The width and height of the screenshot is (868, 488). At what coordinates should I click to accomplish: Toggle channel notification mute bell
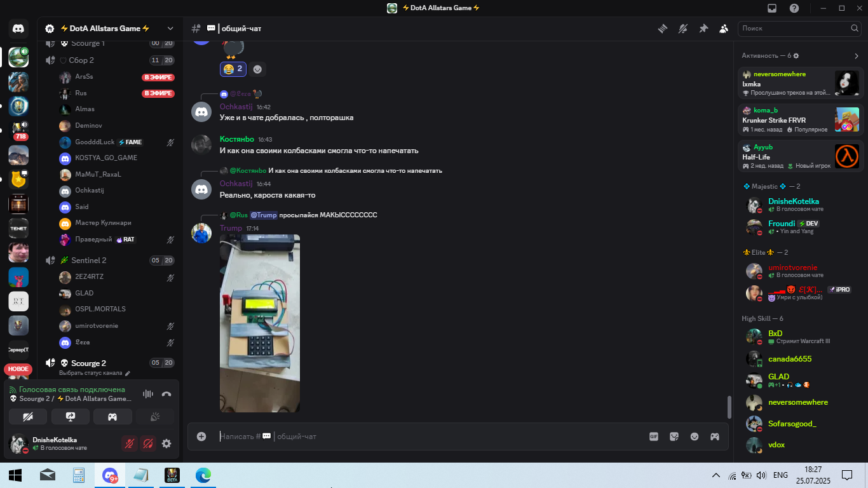pyautogui.click(x=683, y=29)
